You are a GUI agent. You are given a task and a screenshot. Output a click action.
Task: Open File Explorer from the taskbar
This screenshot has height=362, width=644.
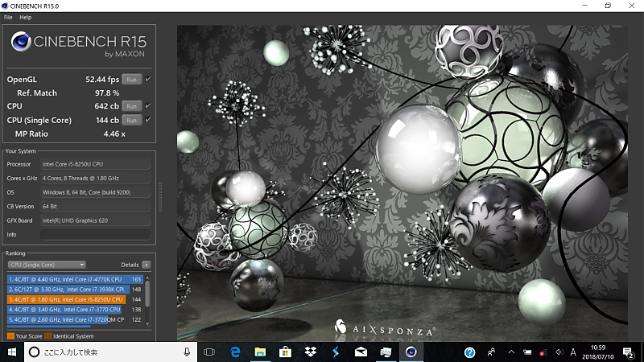(260, 352)
